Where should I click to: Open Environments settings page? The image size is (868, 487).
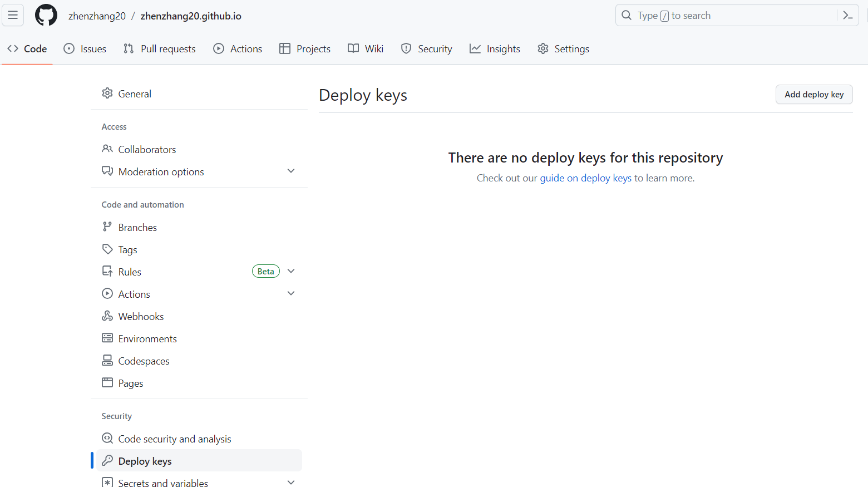coord(199,338)
